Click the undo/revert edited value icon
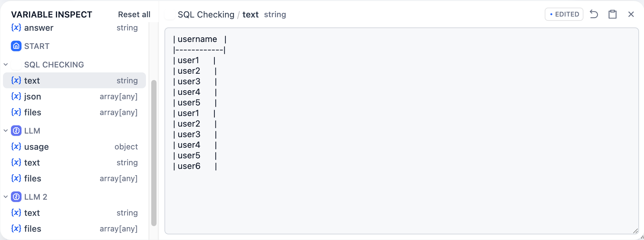The image size is (644, 240). click(594, 14)
